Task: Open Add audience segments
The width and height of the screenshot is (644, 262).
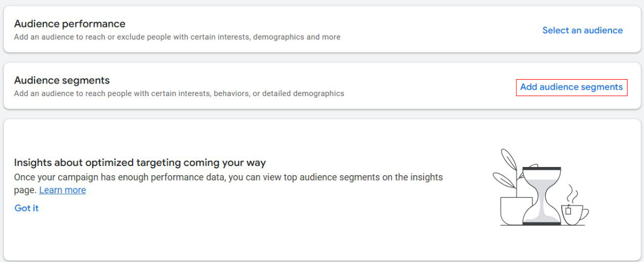Action: pos(571,87)
